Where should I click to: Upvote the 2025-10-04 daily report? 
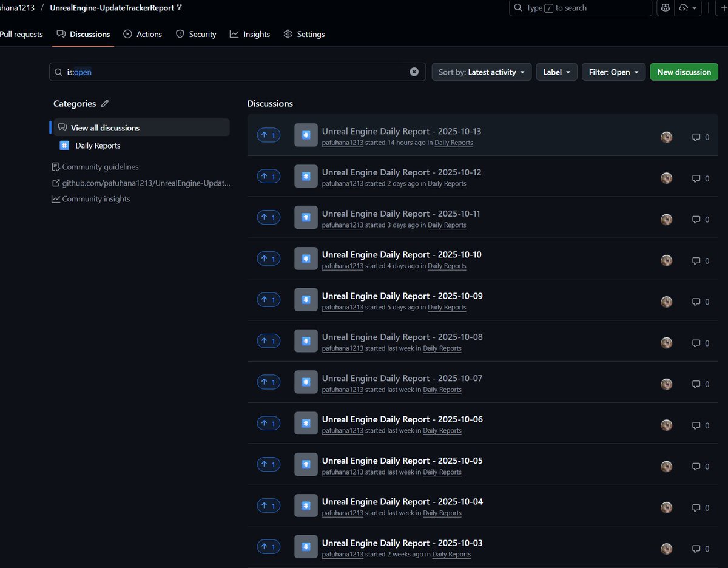[269, 505]
